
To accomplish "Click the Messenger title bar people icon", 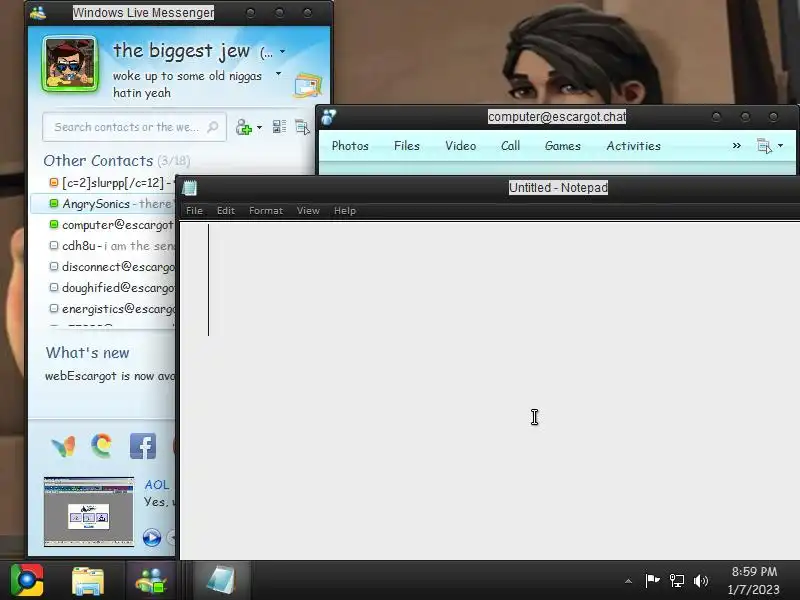I will (x=38, y=13).
